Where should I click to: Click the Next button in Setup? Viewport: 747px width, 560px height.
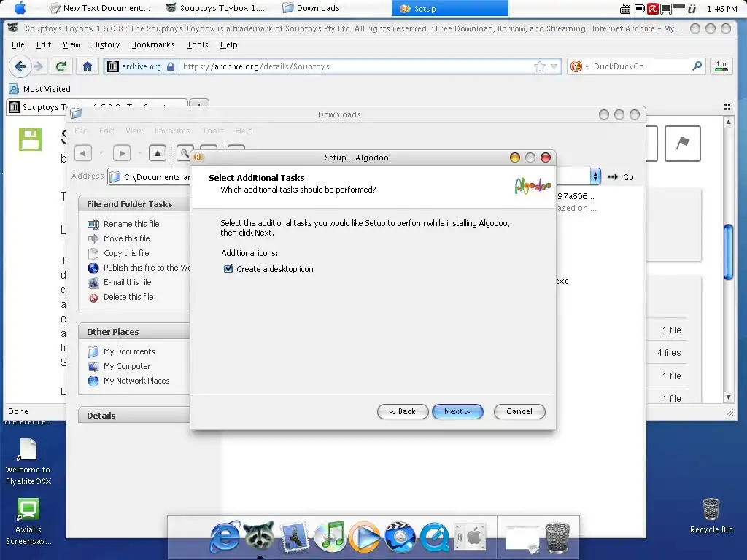pos(457,411)
